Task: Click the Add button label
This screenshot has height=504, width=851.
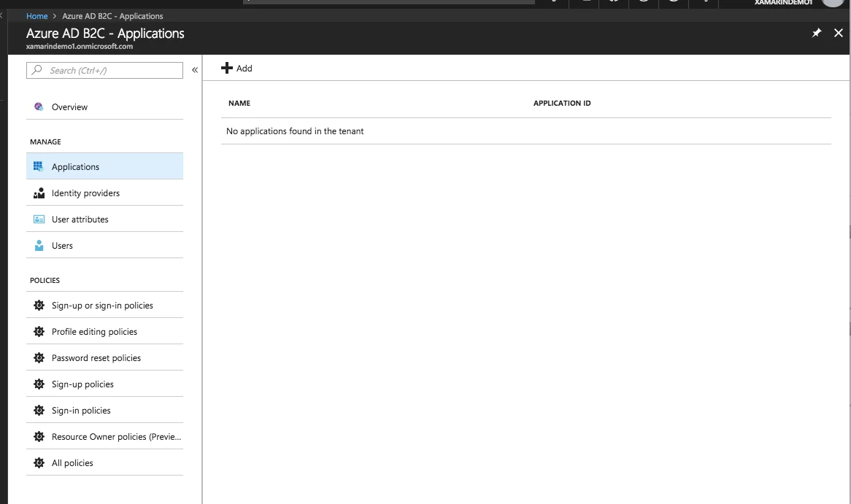Action: tap(244, 69)
